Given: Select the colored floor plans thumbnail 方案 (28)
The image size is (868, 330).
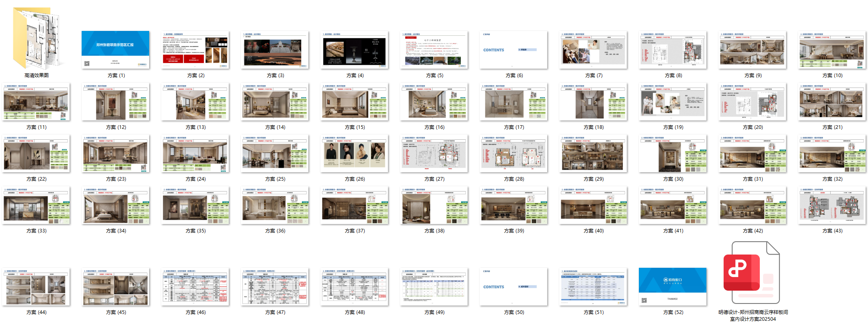Looking at the screenshot, I should (513, 153).
